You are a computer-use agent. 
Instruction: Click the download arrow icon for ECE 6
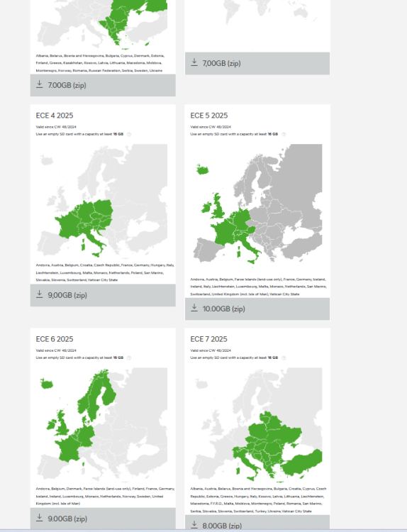tap(39, 518)
